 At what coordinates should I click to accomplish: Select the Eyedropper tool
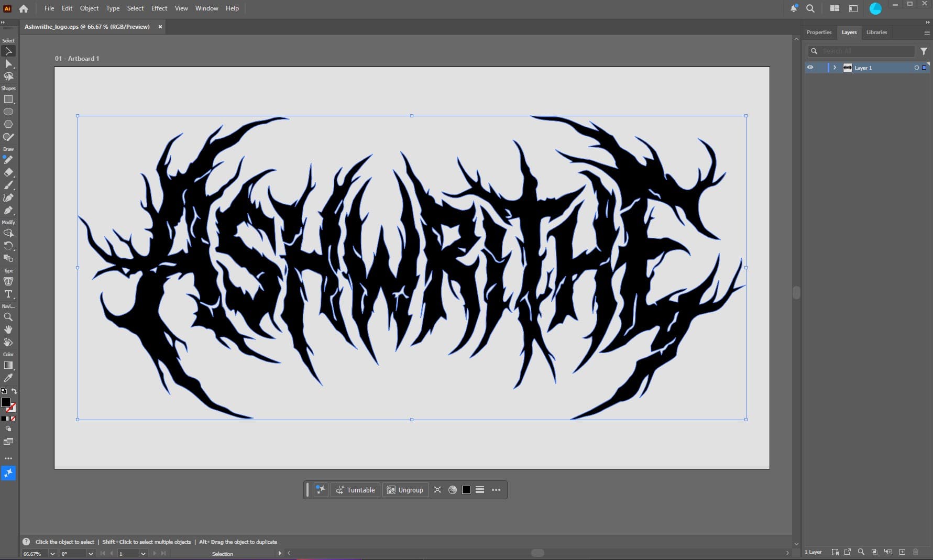click(x=8, y=378)
